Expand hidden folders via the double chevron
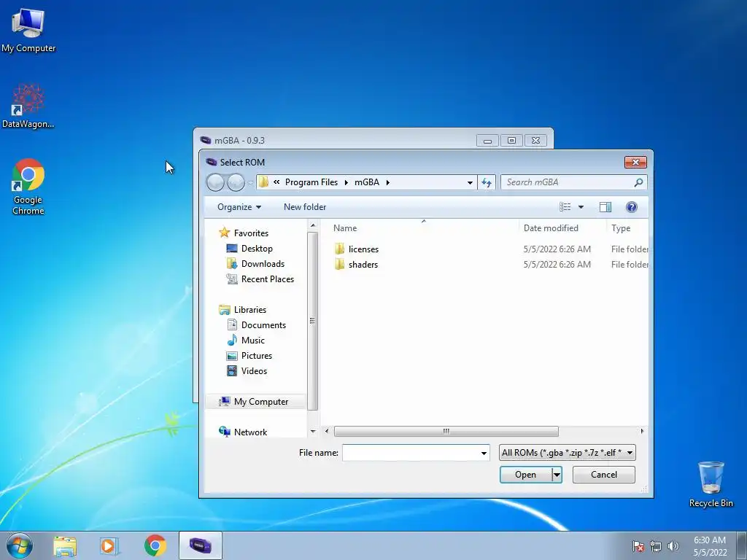 pos(276,182)
